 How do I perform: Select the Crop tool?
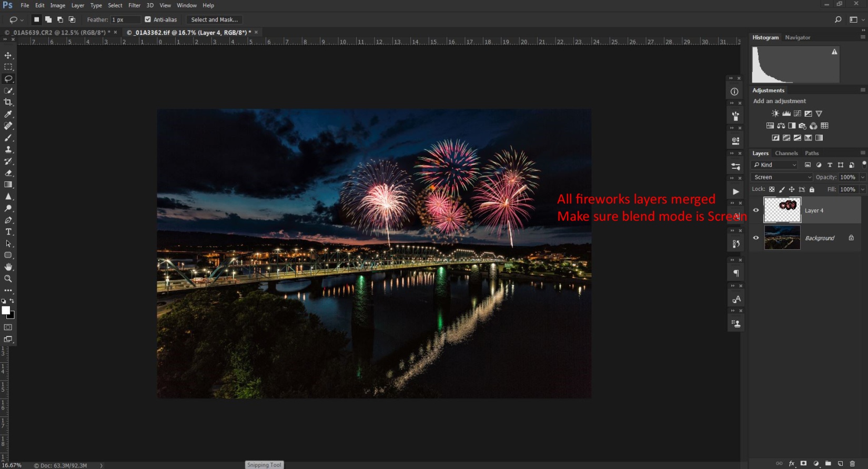point(8,103)
